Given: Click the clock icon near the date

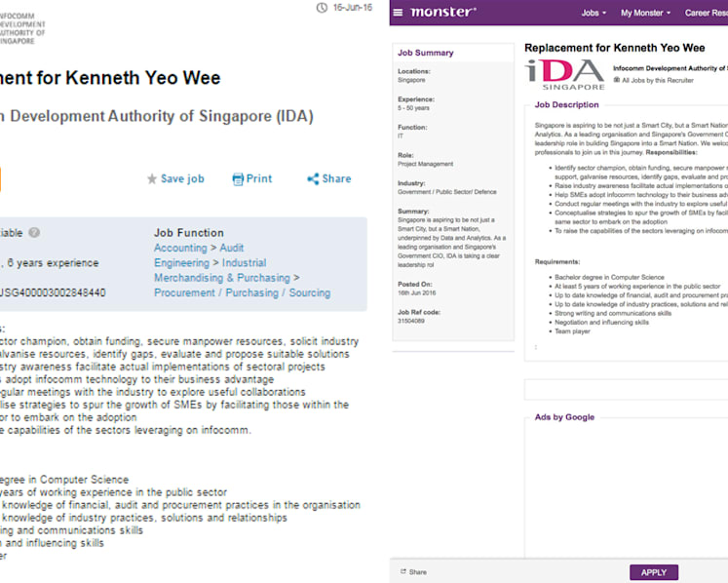Looking at the screenshot, I should click(322, 8).
